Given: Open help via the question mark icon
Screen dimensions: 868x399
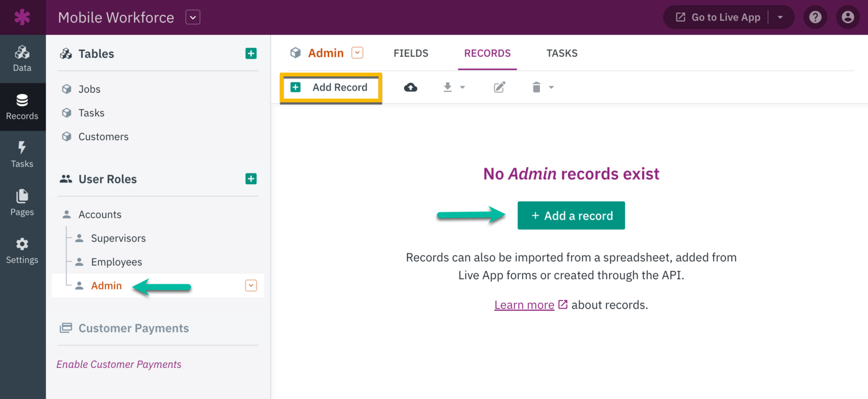Looking at the screenshot, I should (x=815, y=17).
